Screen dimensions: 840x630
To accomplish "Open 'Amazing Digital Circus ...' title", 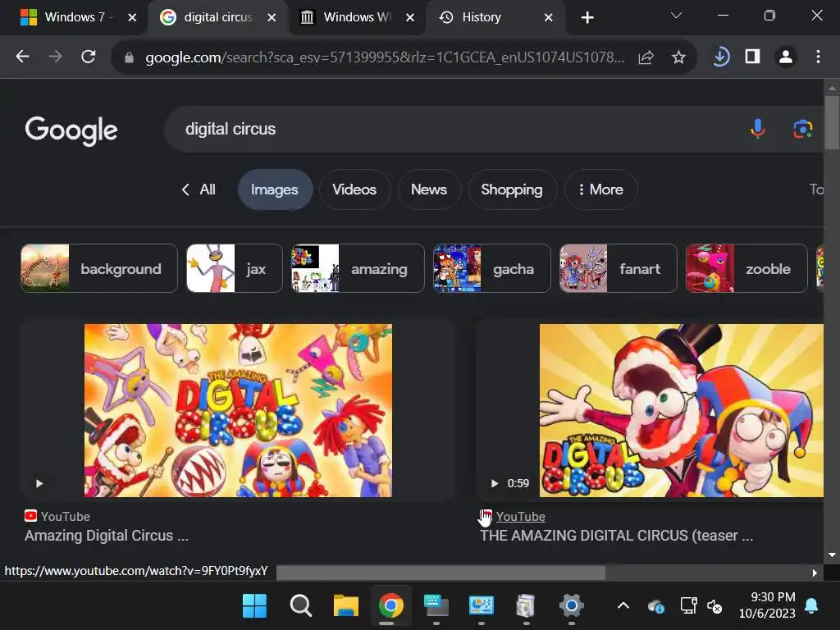I will (107, 535).
